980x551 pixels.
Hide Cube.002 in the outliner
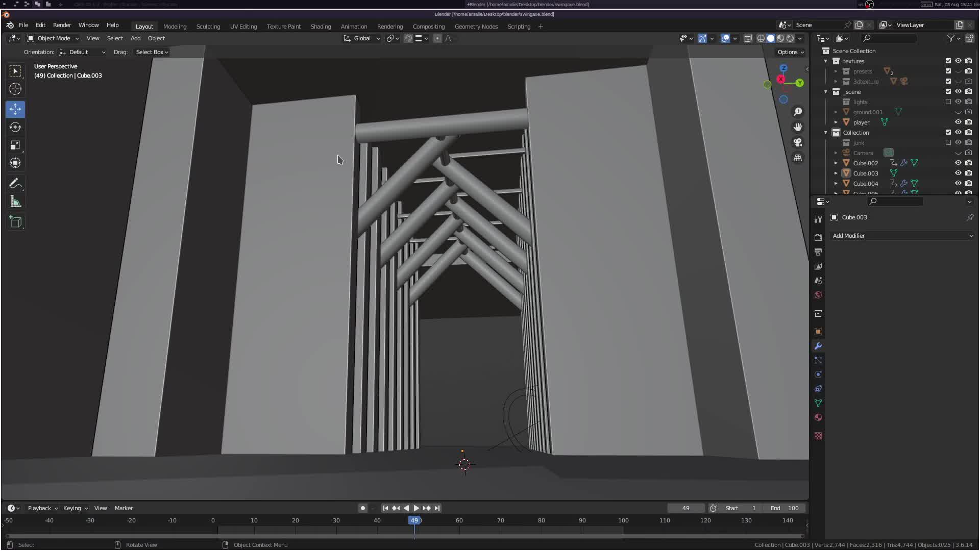coord(958,163)
